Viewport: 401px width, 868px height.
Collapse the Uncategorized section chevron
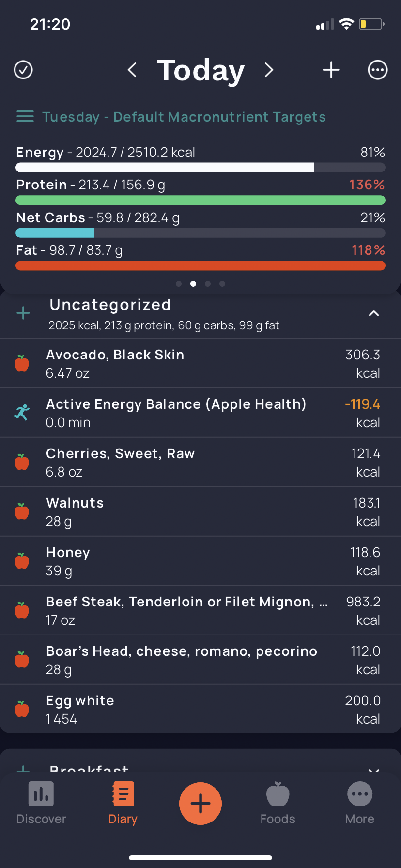[373, 313]
